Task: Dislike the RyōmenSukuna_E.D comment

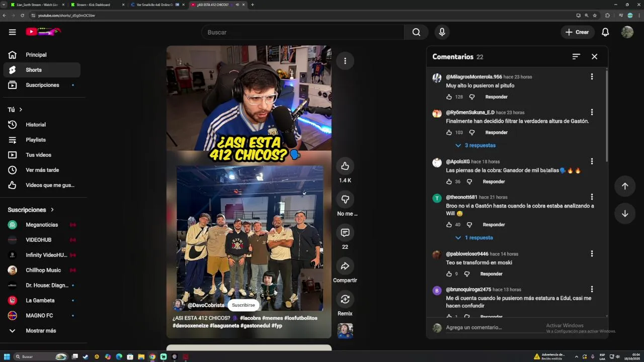Action: point(472,133)
